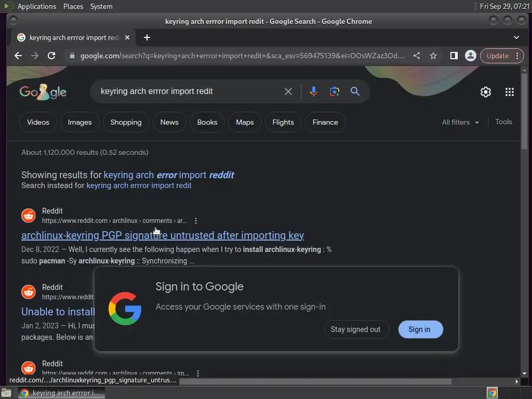Click the show desktop icon in taskbar
The image size is (532, 399).
pos(6,393)
